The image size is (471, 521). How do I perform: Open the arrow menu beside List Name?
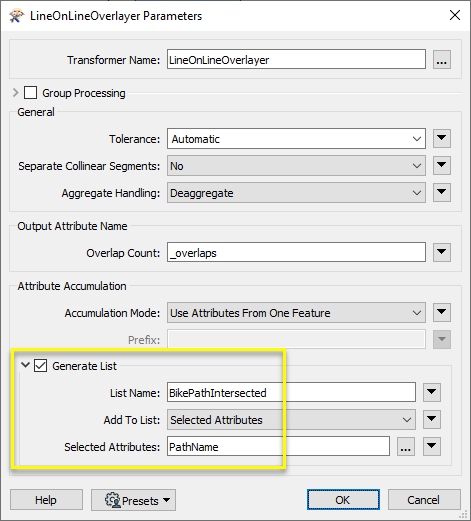coord(432,392)
